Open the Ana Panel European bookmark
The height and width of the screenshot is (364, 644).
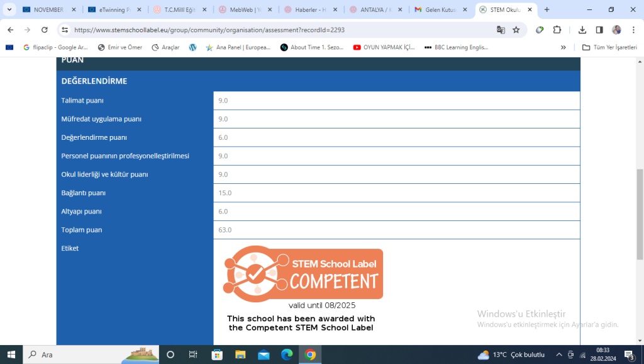(238, 47)
